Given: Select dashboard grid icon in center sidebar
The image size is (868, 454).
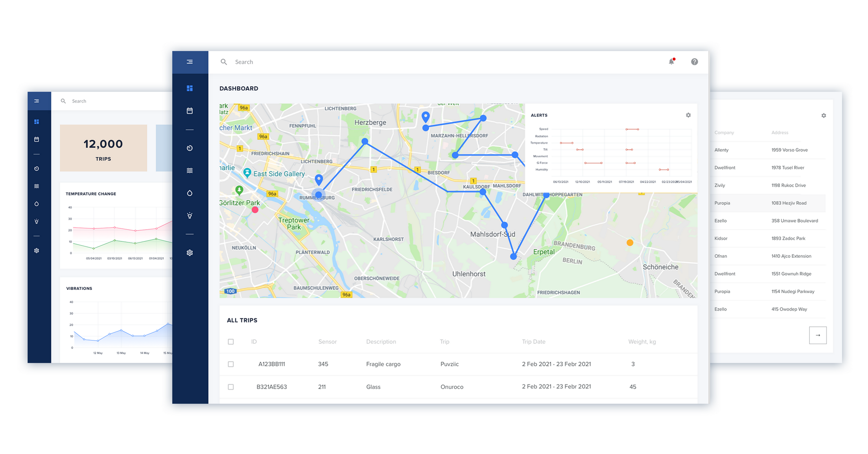Looking at the screenshot, I should click(190, 88).
